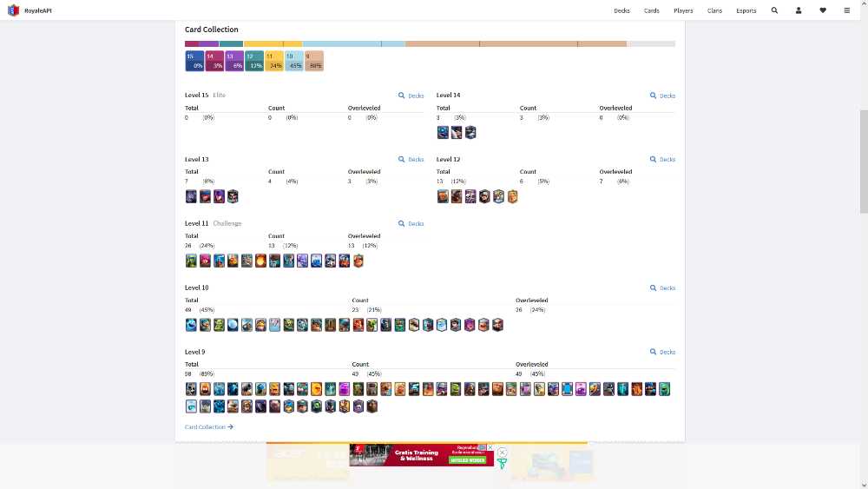Open the last orange card under Level 12
This screenshot has width=868, height=489.
[x=513, y=196]
